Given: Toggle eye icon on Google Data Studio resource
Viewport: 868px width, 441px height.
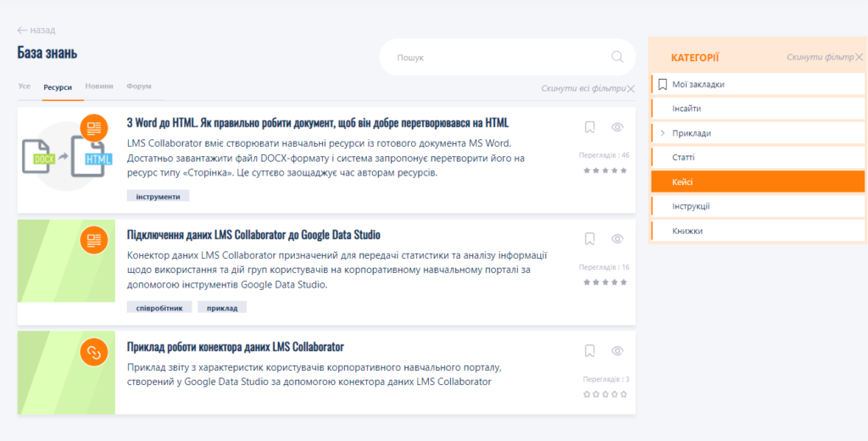Looking at the screenshot, I should pos(617,239).
